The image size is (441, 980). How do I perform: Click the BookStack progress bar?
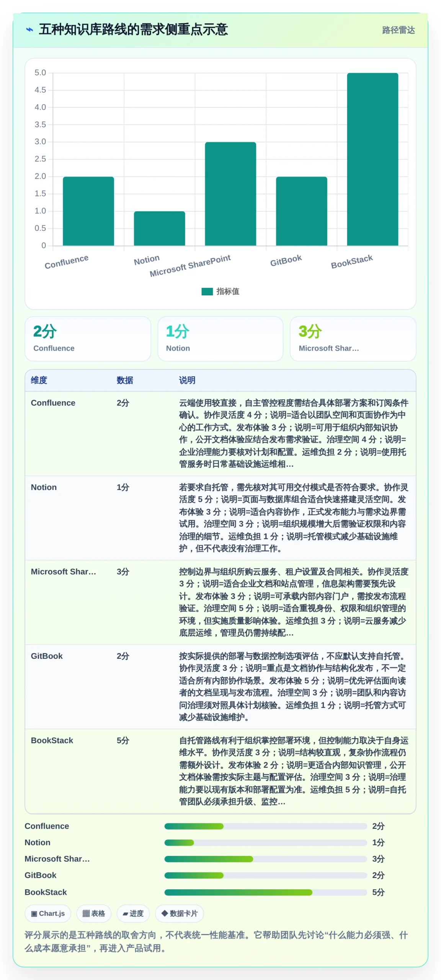(x=265, y=892)
